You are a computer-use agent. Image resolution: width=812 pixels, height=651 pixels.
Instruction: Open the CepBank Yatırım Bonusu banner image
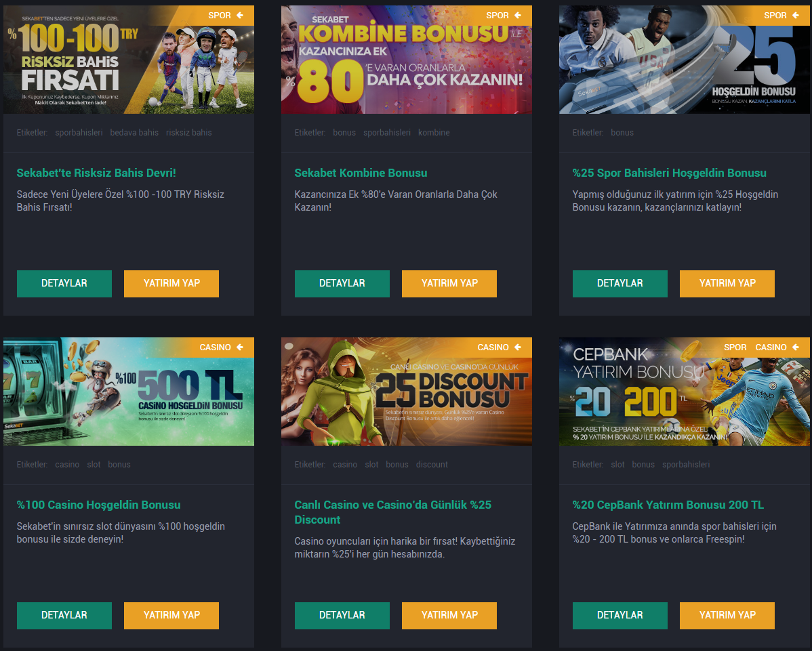[684, 392]
